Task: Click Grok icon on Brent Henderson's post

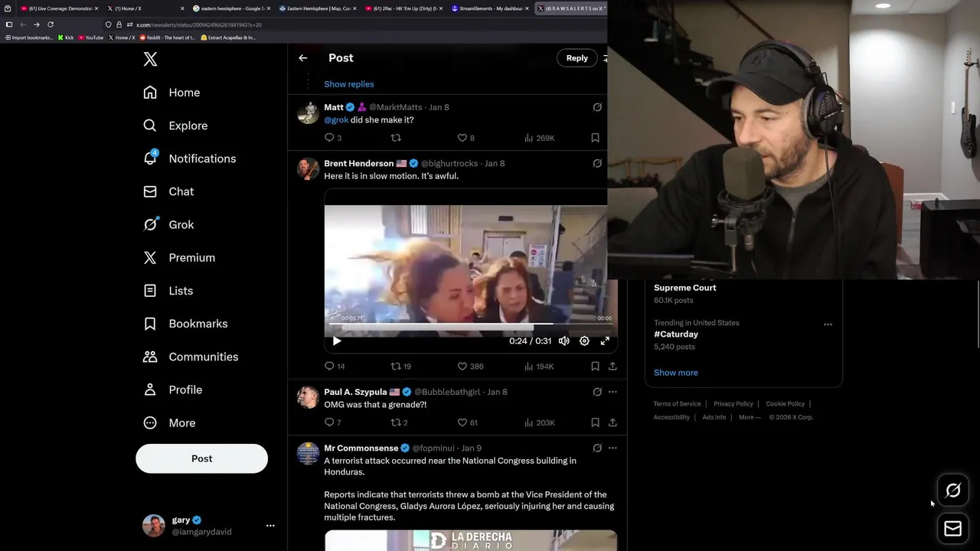Action: click(x=597, y=163)
